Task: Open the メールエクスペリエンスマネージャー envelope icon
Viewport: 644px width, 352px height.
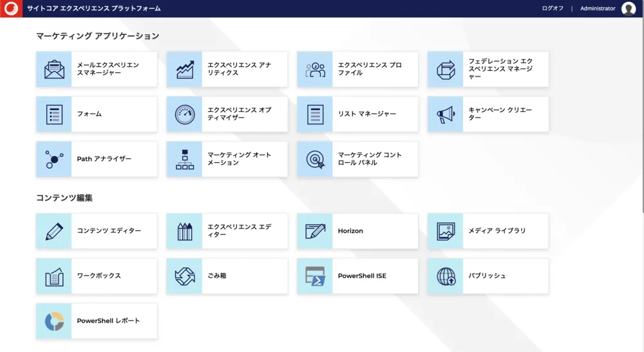Action: [x=54, y=69]
